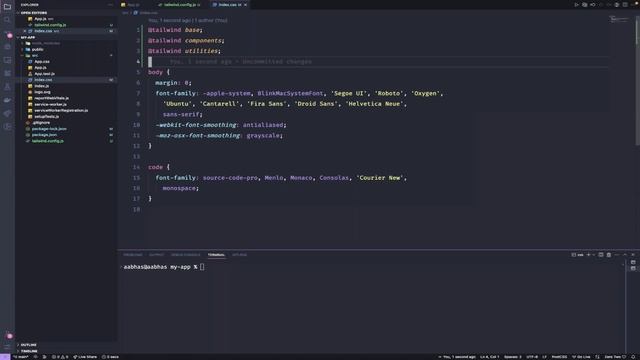This screenshot has height=360, width=640.
Task: Open App.css in the src folder
Action: [x=42, y=62]
